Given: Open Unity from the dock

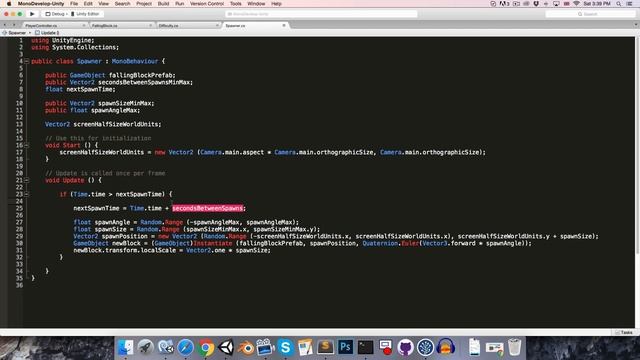Looking at the screenshot, I should (226, 348).
